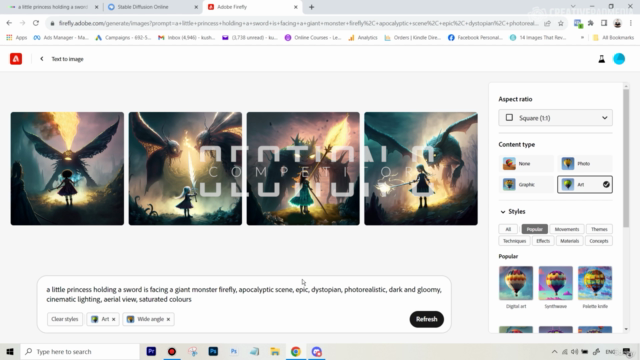Open the red recorder app in taskbar
640x360 pixels.
[172, 351]
